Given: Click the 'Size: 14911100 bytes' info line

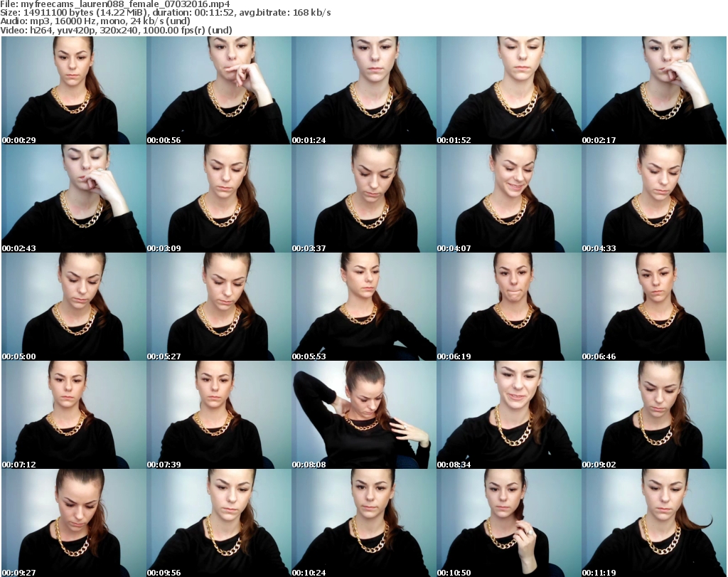Looking at the screenshot, I should pyautogui.click(x=165, y=13).
